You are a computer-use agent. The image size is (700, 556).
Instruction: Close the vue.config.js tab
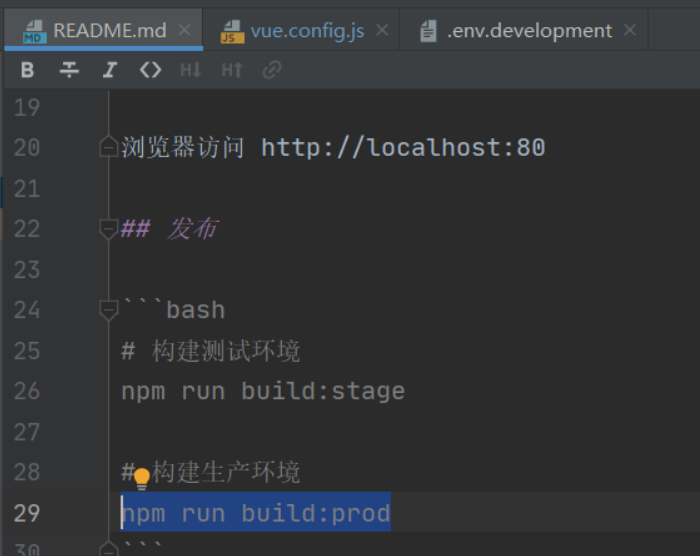pyautogui.click(x=382, y=31)
